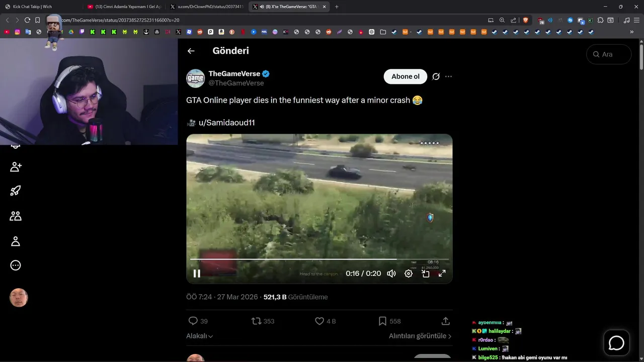Reply to the post via comment icon
The width and height of the screenshot is (644, 362).
(193, 321)
